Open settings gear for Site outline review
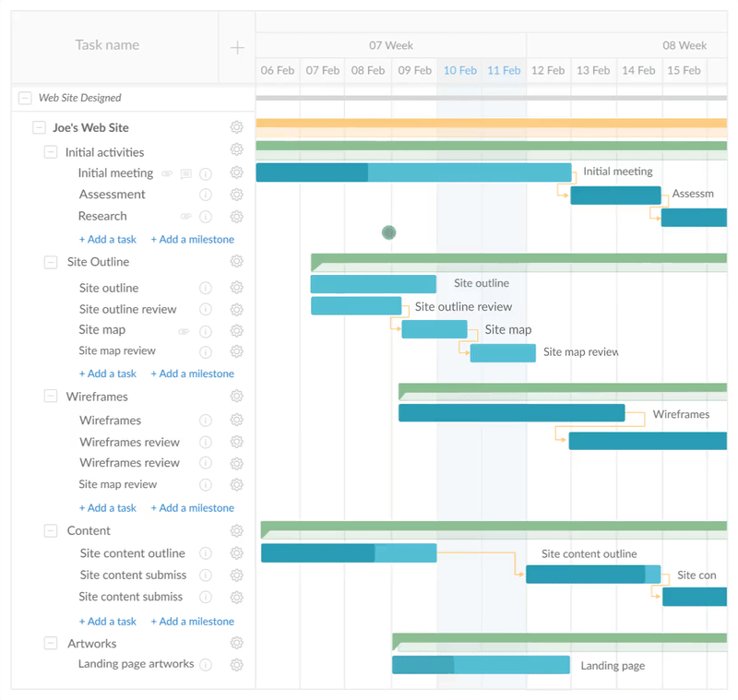 pyautogui.click(x=237, y=310)
